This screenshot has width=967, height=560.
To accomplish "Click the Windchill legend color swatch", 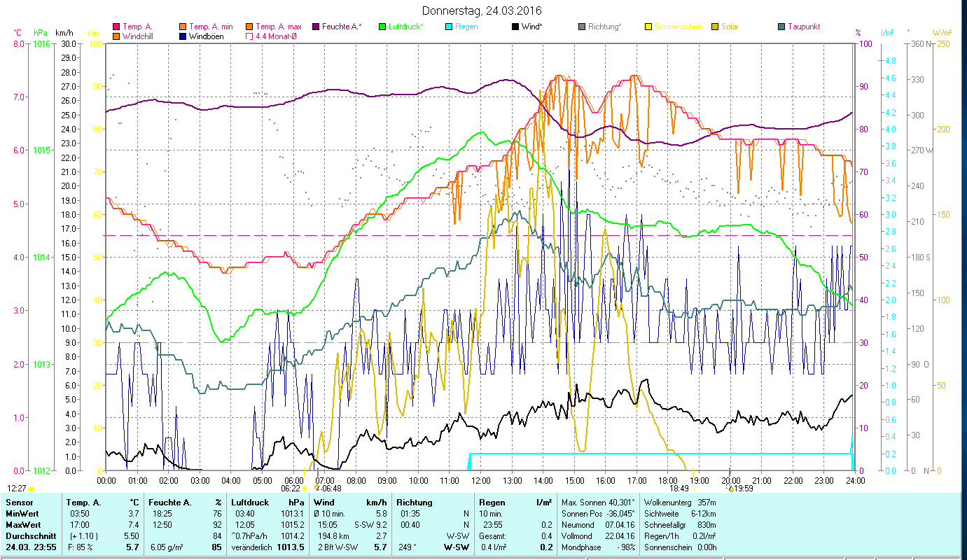I will pos(116,36).
